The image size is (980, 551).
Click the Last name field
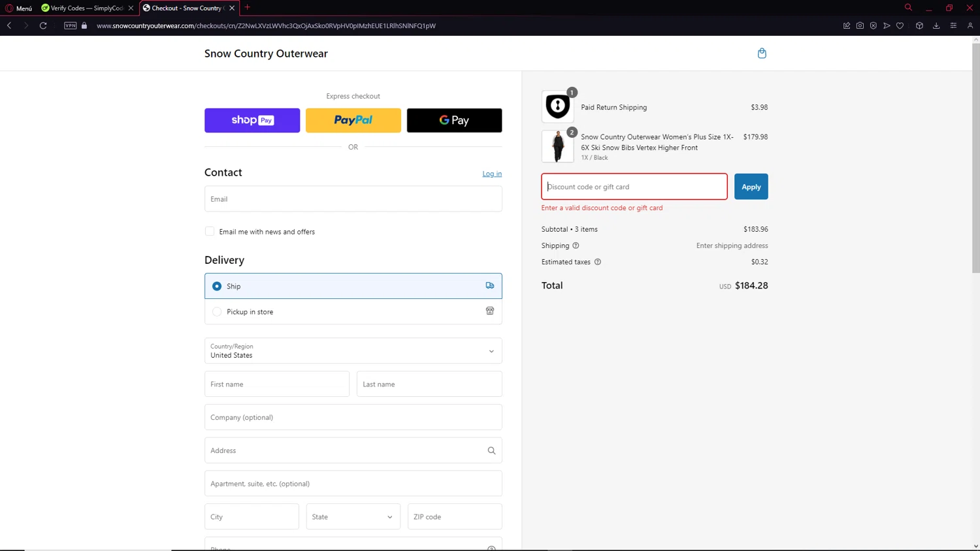tap(429, 384)
